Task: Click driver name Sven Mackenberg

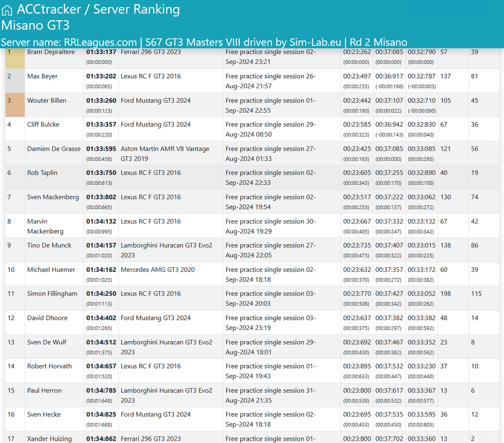Action: click(x=53, y=197)
